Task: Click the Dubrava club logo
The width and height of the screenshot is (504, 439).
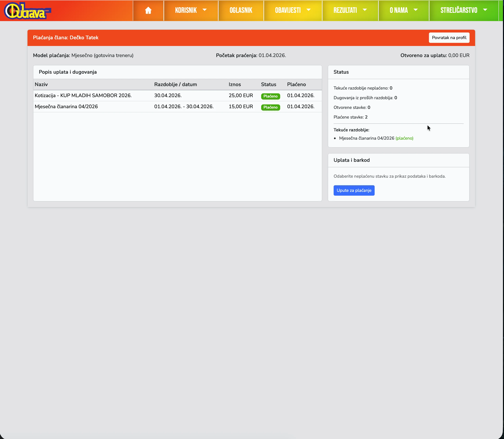Action: [x=27, y=11]
